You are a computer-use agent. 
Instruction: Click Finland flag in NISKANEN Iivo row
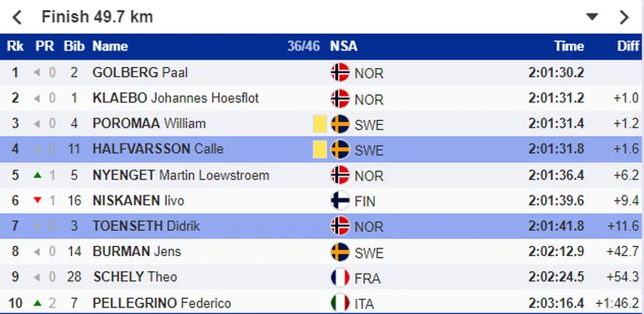pyautogui.click(x=340, y=201)
